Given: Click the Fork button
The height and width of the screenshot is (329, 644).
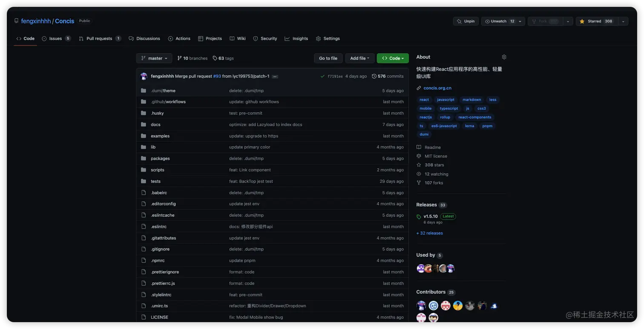Looking at the screenshot, I should (x=545, y=21).
